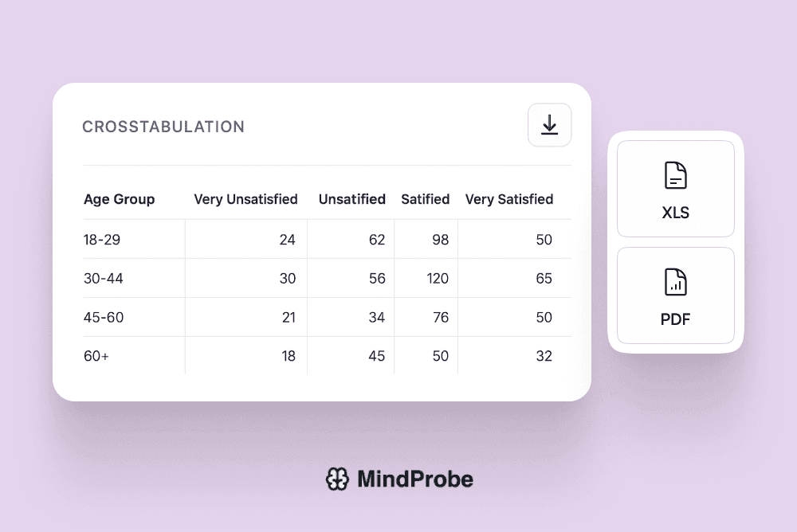Click the MindProbe brain logo icon
This screenshot has width=797, height=532.
pos(338,479)
